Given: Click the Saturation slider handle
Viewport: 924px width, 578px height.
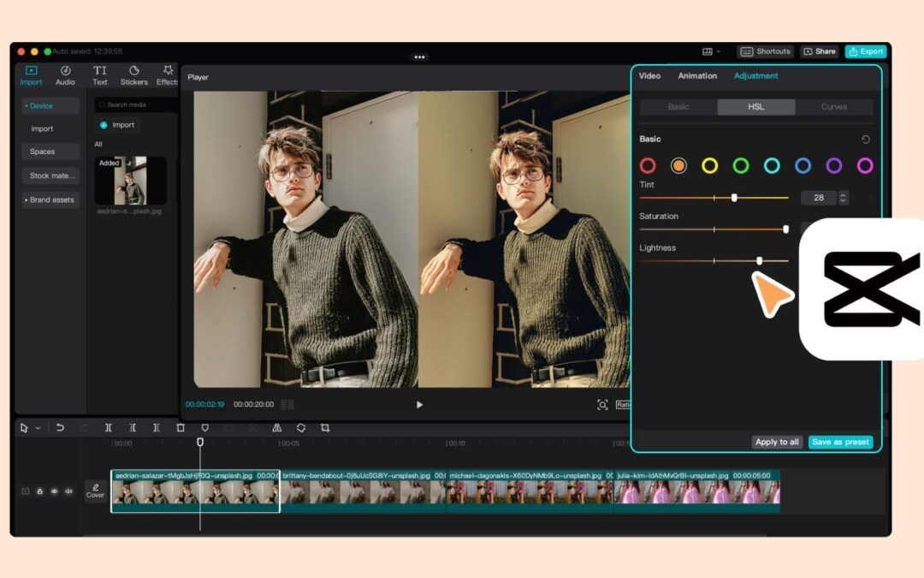Looking at the screenshot, I should click(x=785, y=229).
